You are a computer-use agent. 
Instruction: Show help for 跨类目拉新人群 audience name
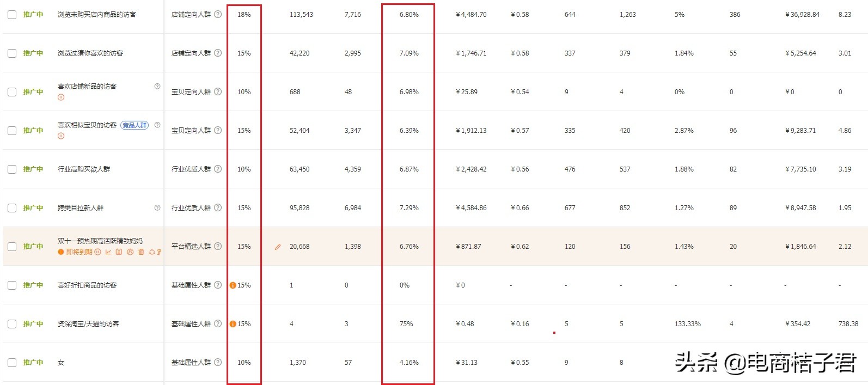coord(157,207)
